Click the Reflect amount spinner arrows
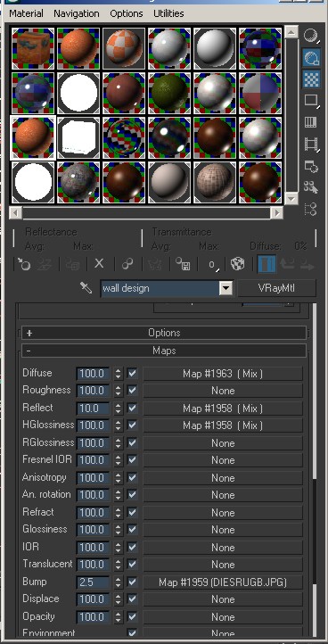The height and width of the screenshot is (644, 328). (119, 409)
